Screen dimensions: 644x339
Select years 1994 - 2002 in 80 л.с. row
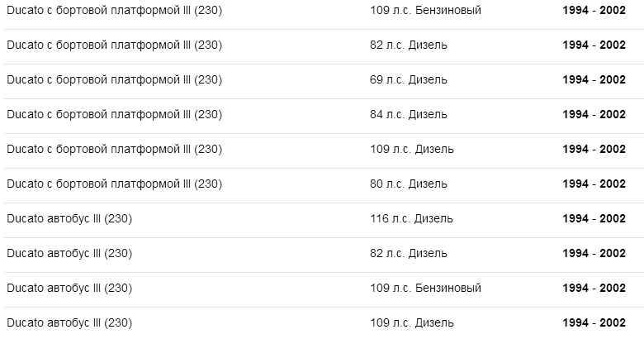tap(594, 184)
